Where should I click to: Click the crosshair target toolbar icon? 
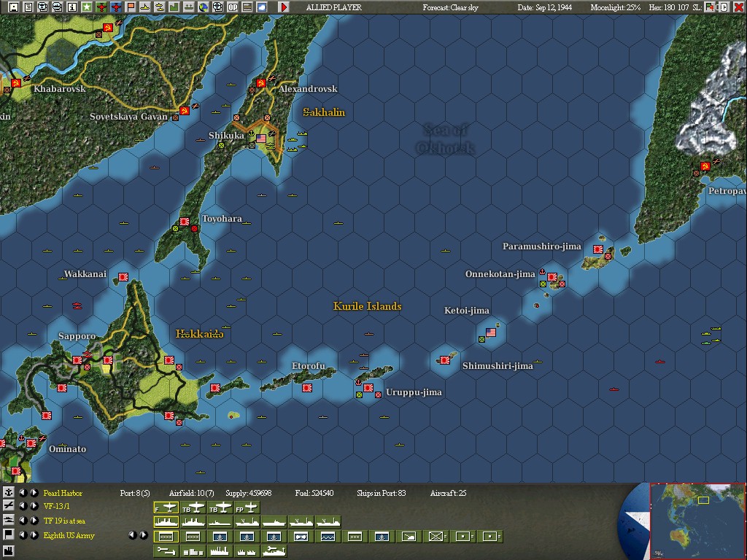(217, 7)
